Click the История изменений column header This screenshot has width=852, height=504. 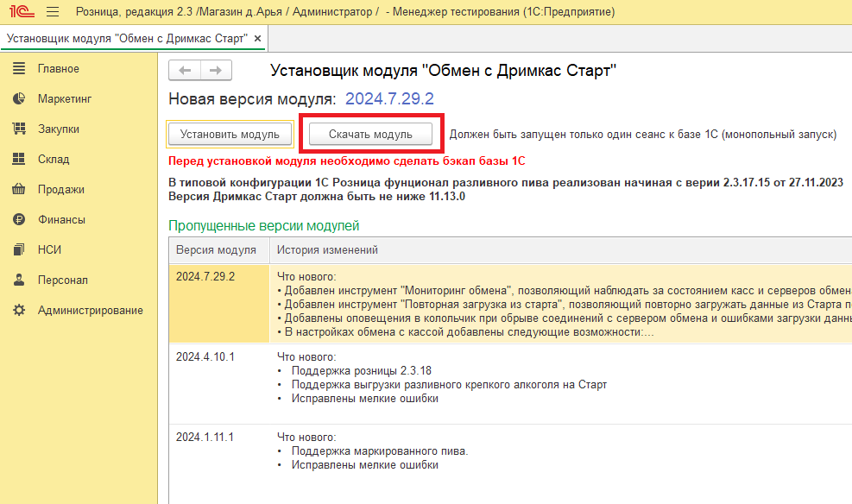pyautogui.click(x=327, y=250)
